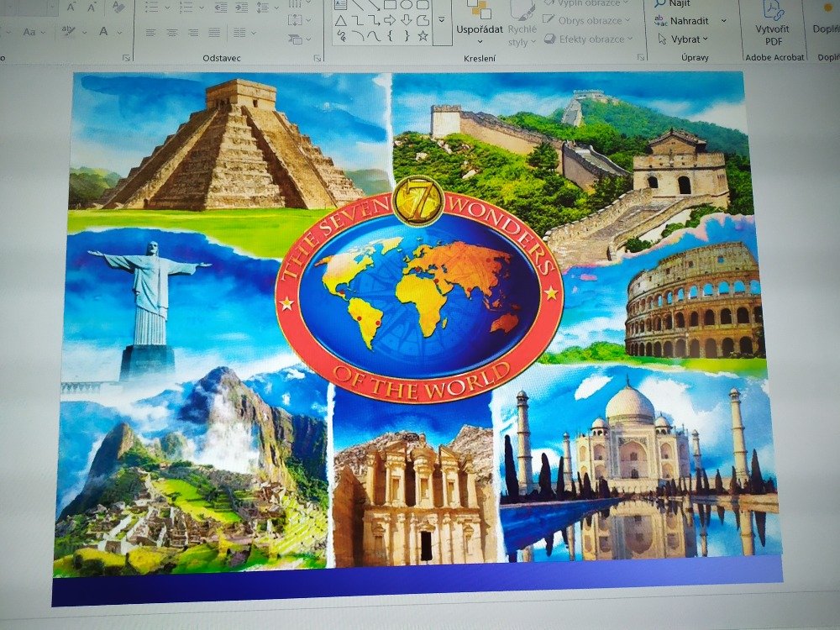
Task: Click the Convert to SmartArt icon
Action: pyautogui.click(x=295, y=39)
